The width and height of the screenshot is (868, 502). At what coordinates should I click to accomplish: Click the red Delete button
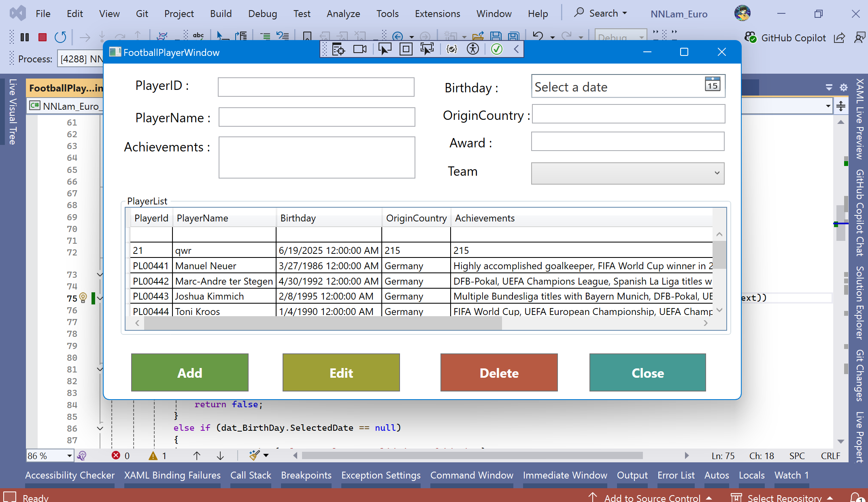tap(499, 372)
